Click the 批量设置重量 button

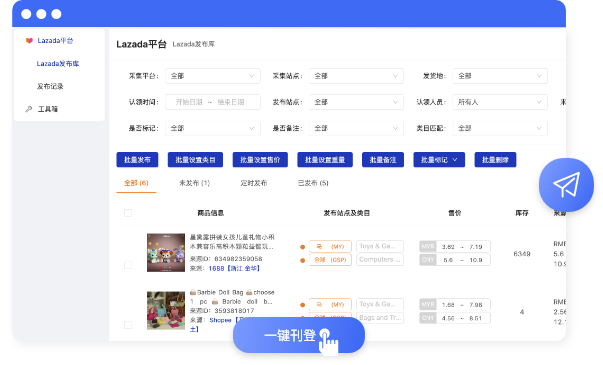pyautogui.click(x=325, y=160)
